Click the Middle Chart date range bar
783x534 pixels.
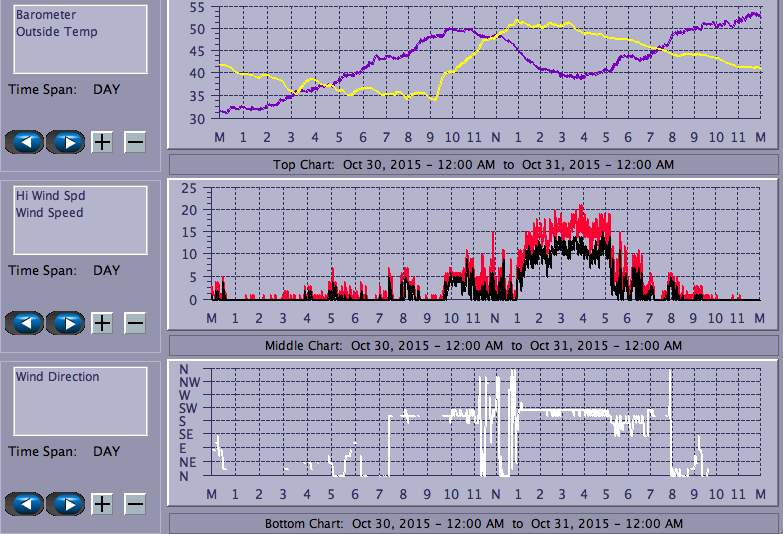click(x=473, y=345)
